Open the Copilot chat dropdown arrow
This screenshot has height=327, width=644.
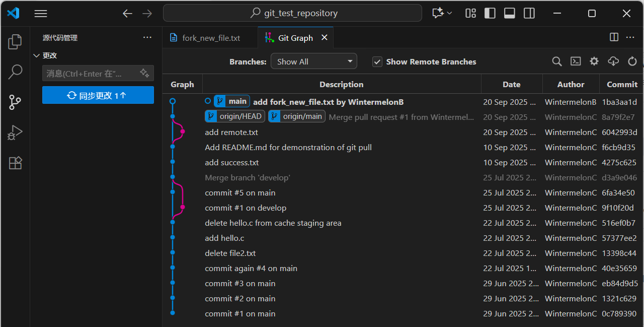[x=449, y=14]
